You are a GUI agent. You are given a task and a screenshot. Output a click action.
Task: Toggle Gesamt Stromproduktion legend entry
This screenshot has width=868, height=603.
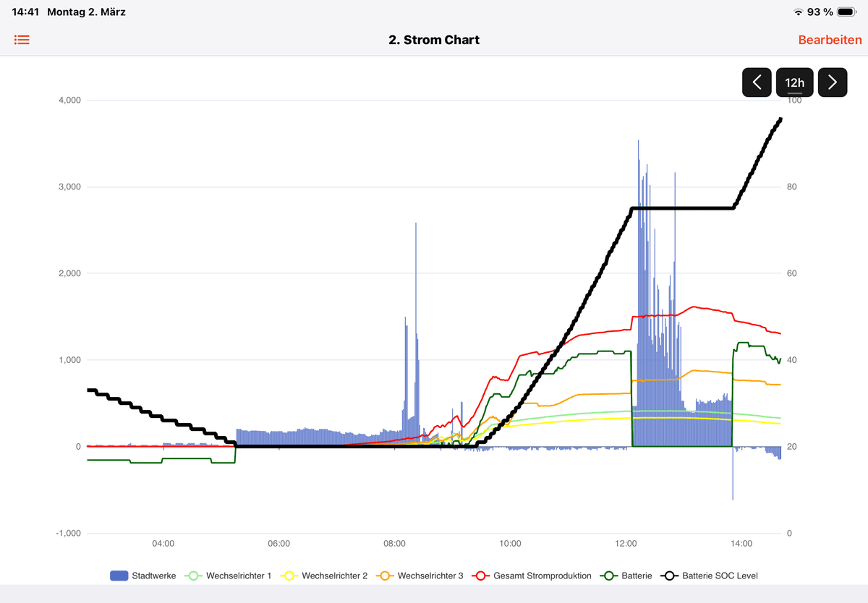531,576
